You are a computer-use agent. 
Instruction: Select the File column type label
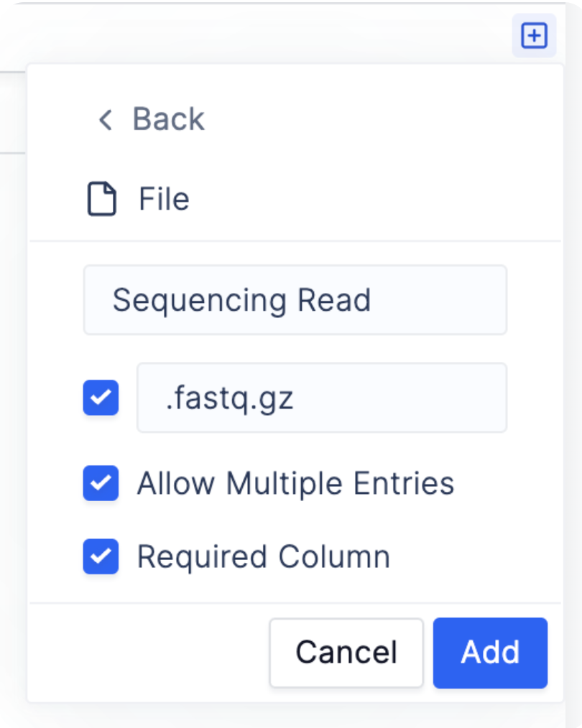pos(164,199)
